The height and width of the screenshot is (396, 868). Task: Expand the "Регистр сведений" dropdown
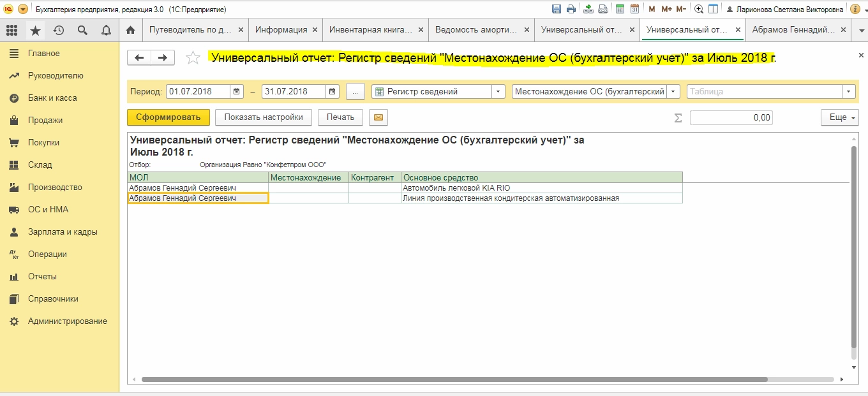(498, 91)
